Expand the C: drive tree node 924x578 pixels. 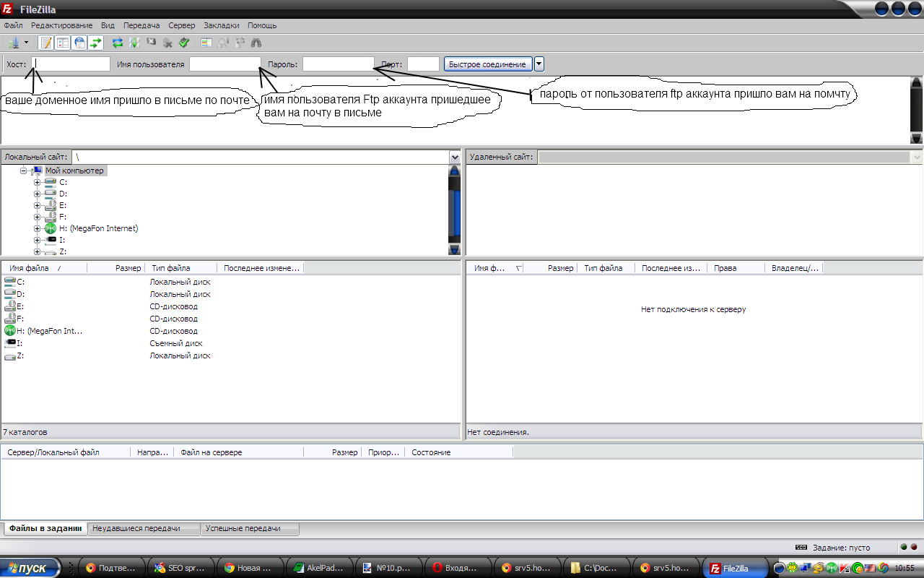point(37,183)
